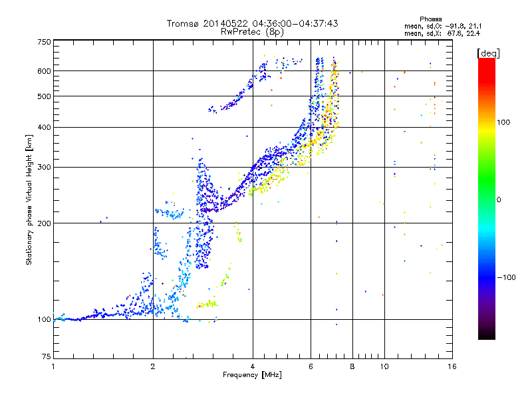Click the plot title 'Tromsø 20140522 04:36:00-04:37:43'

coord(252,23)
